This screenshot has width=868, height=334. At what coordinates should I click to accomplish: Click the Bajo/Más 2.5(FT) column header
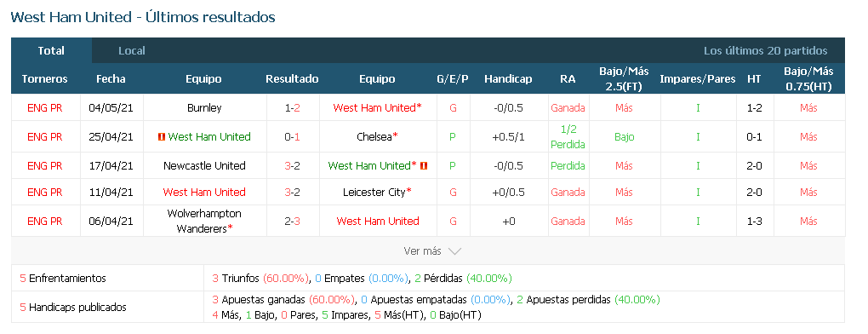click(624, 78)
